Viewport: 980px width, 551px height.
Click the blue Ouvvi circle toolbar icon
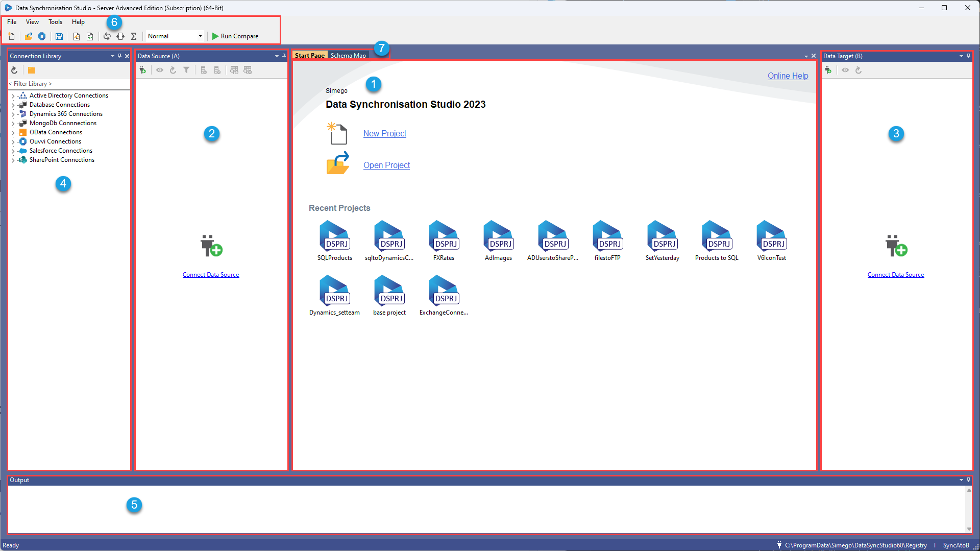[x=42, y=36]
